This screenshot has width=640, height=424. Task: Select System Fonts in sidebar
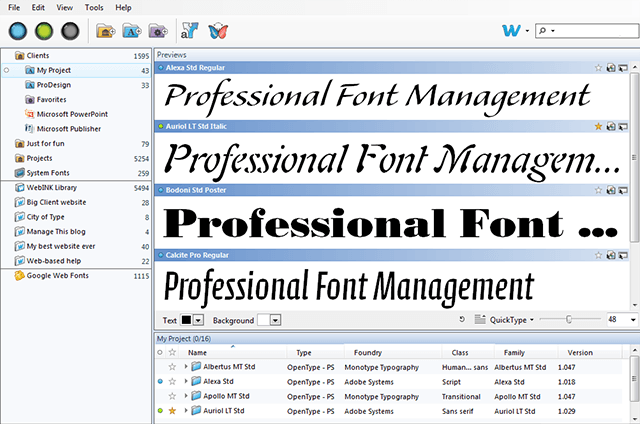pos(76,173)
